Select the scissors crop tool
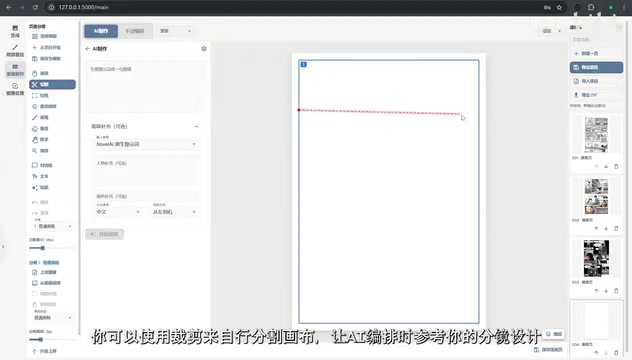The height and width of the screenshot is (360, 632). [x=52, y=84]
